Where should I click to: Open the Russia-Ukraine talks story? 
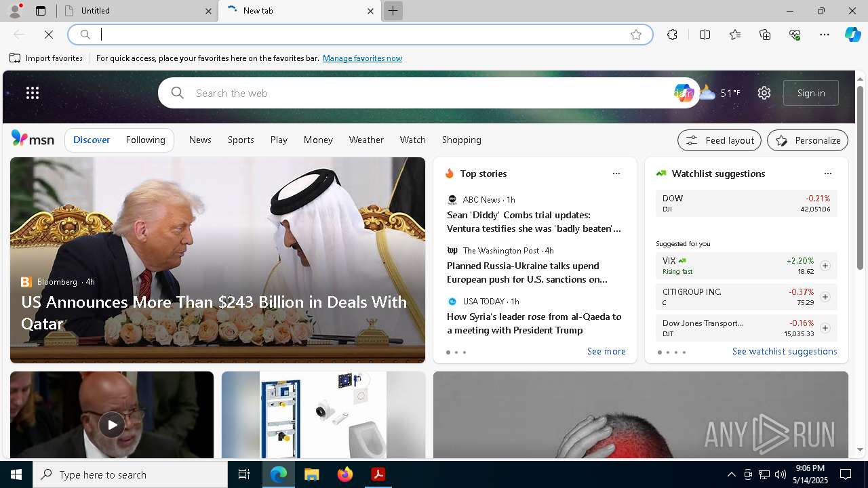(x=527, y=272)
